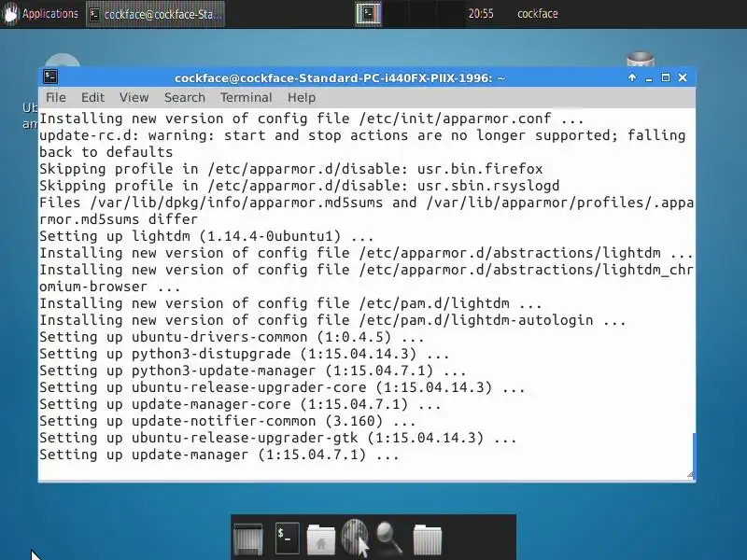
Task: Click the line "Setting up python3-distupgrade"
Action: click(x=244, y=354)
